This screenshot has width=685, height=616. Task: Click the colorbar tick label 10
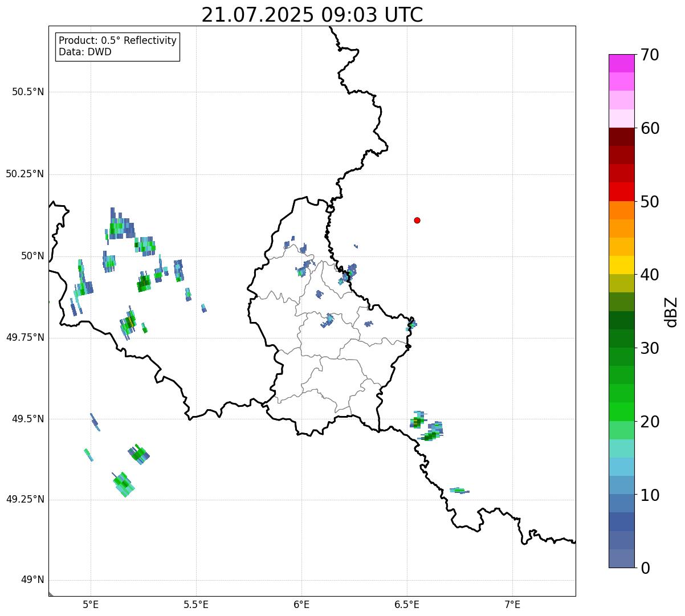pos(650,495)
